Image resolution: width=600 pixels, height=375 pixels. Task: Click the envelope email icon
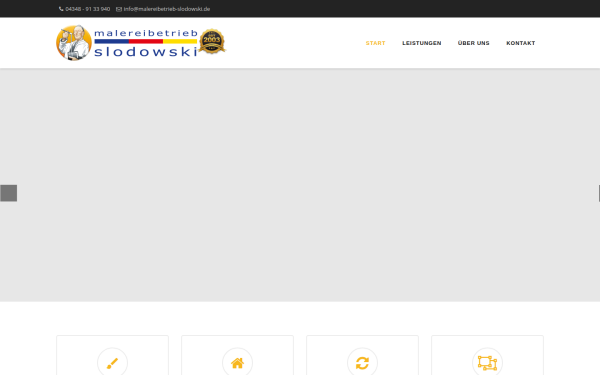tap(119, 9)
